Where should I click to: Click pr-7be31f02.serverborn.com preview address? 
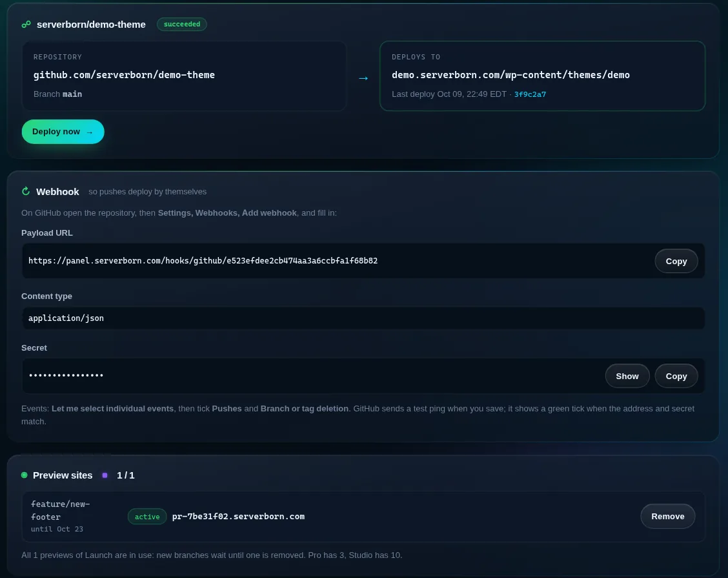pos(238,517)
